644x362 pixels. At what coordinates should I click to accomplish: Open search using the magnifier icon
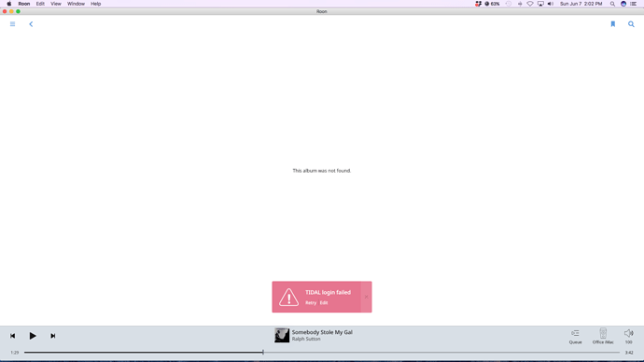(631, 24)
